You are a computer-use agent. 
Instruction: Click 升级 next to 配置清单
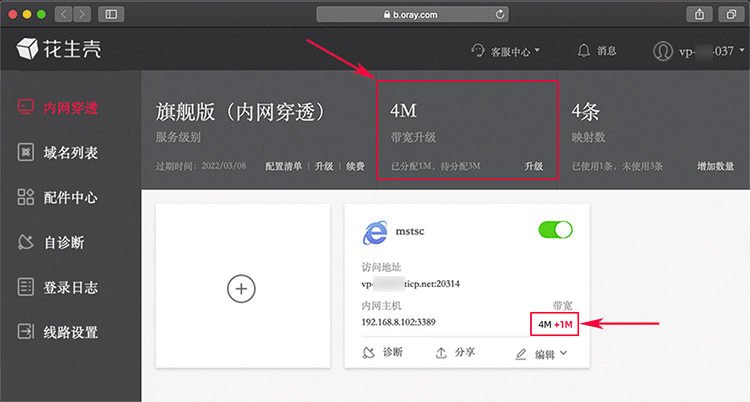point(324,166)
